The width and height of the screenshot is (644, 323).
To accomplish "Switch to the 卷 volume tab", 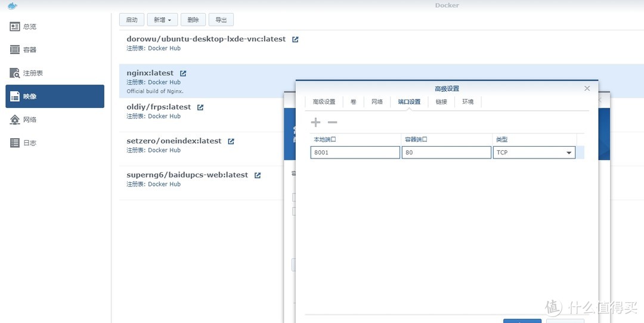I will pos(354,102).
